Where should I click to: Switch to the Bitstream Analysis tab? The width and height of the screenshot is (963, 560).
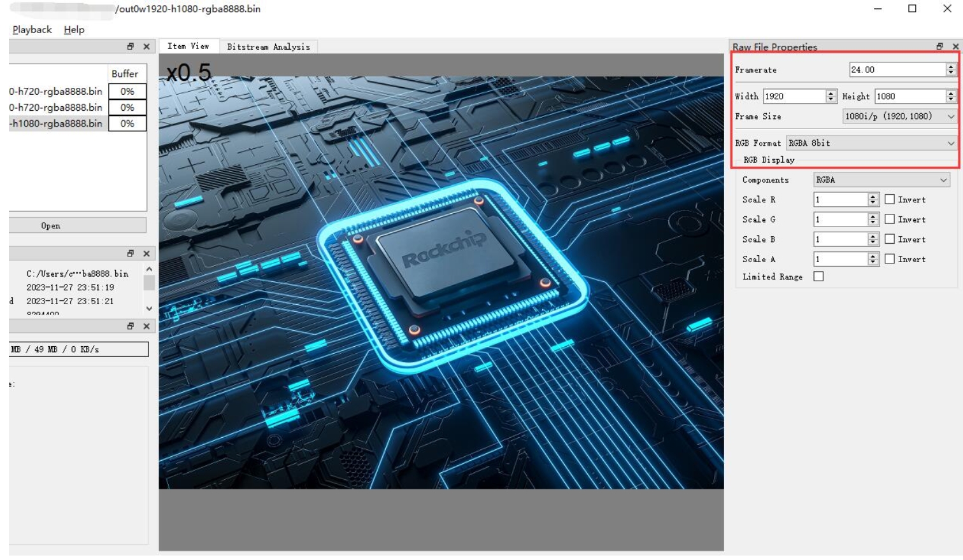(269, 46)
